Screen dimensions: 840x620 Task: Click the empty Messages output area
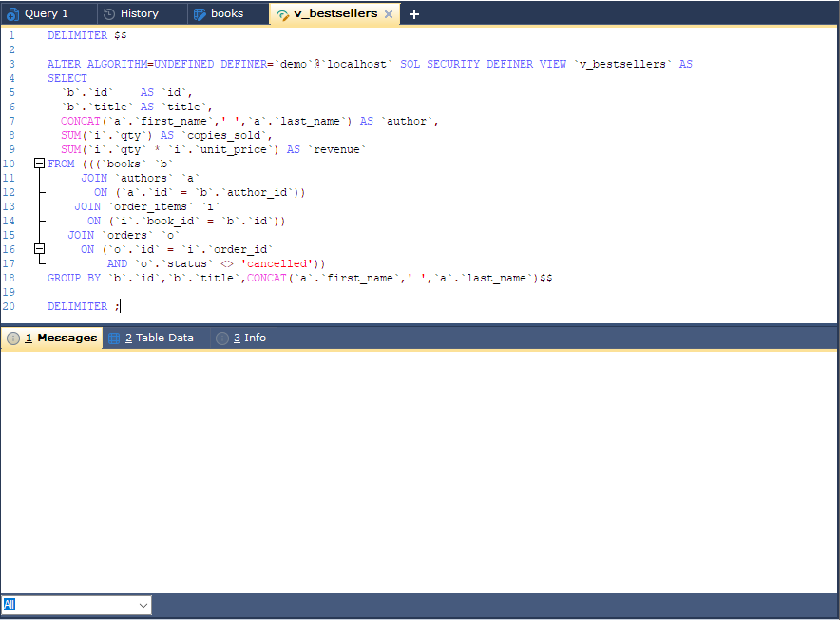(418, 472)
